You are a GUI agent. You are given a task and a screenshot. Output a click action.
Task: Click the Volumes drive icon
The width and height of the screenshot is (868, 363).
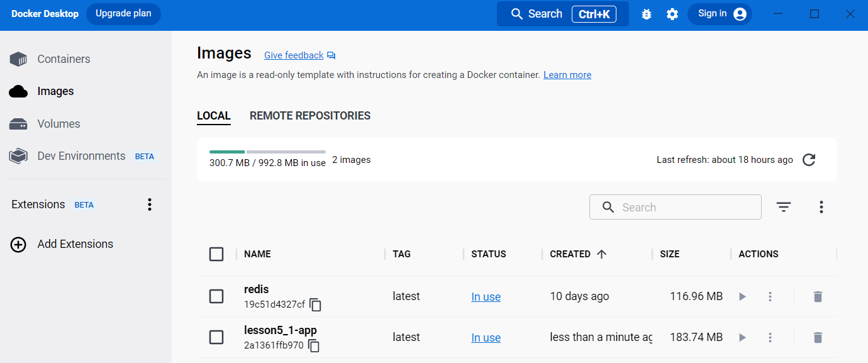click(18, 124)
